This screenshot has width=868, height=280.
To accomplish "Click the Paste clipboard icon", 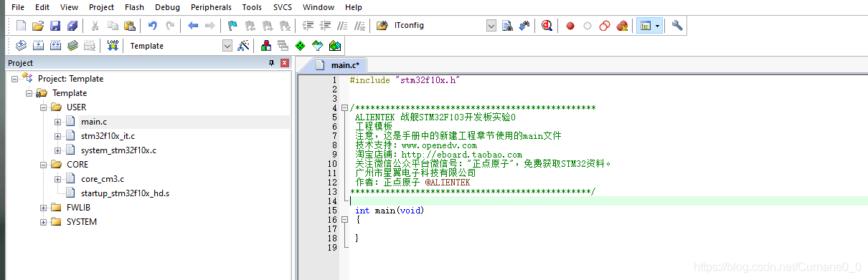I will pos(130,26).
